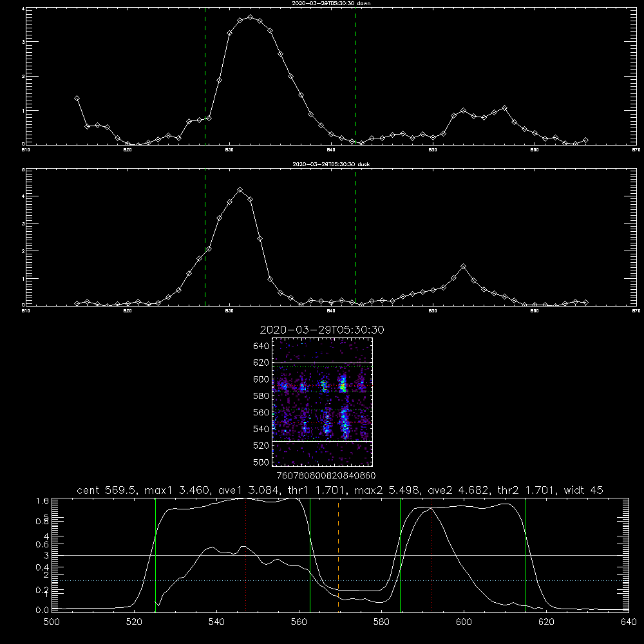Click the '600' label on bottom plot x-axis
This screenshot has width=644, height=644.
coord(464,622)
